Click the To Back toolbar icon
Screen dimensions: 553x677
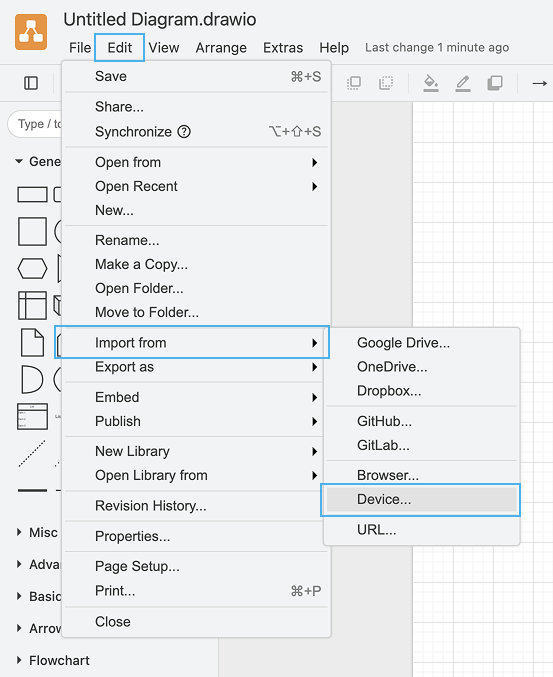pos(386,83)
